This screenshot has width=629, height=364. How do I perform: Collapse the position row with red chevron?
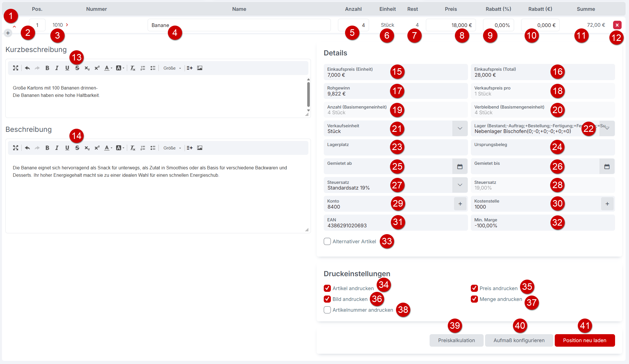(x=14, y=27)
